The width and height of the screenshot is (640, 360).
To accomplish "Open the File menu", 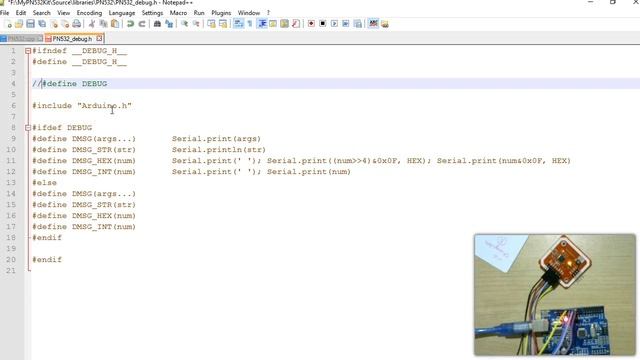I will pyautogui.click(x=4, y=13).
